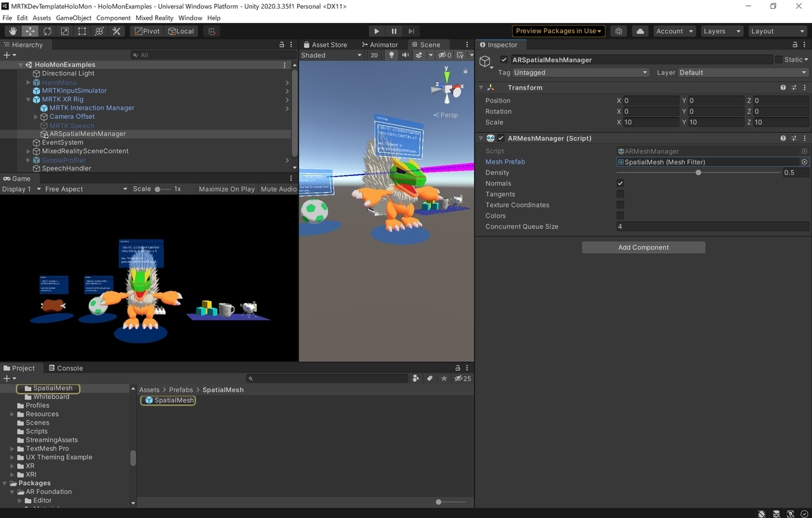Click Preview Packages in Use button
The image size is (812, 518).
(x=558, y=31)
